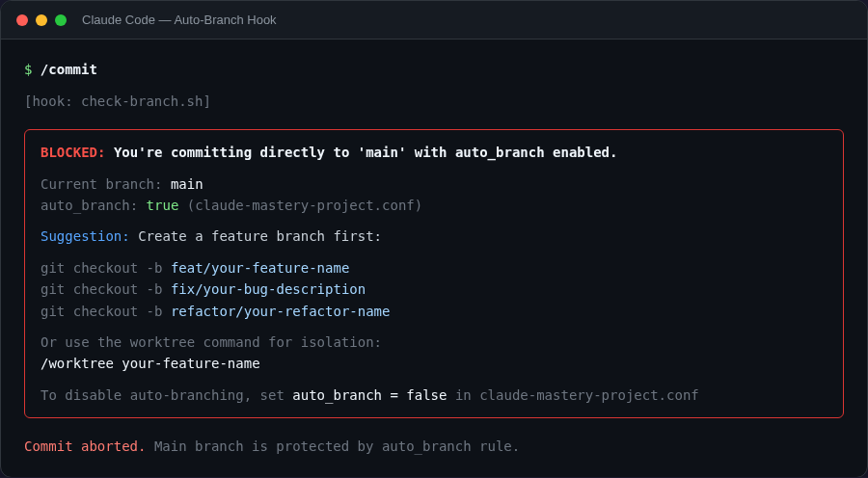The image size is (868, 478).
Task: Click the 'Current branch:' label
Action: click(x=101, y=184)
